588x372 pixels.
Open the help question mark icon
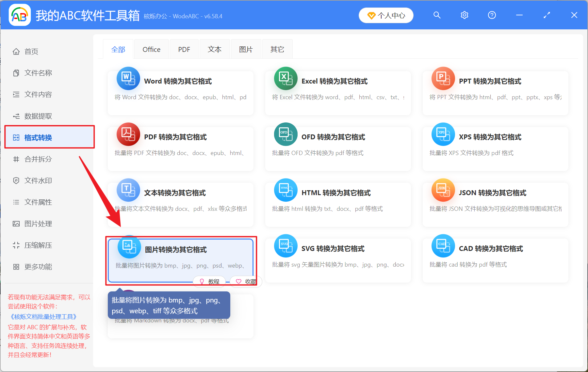point(492,15)
